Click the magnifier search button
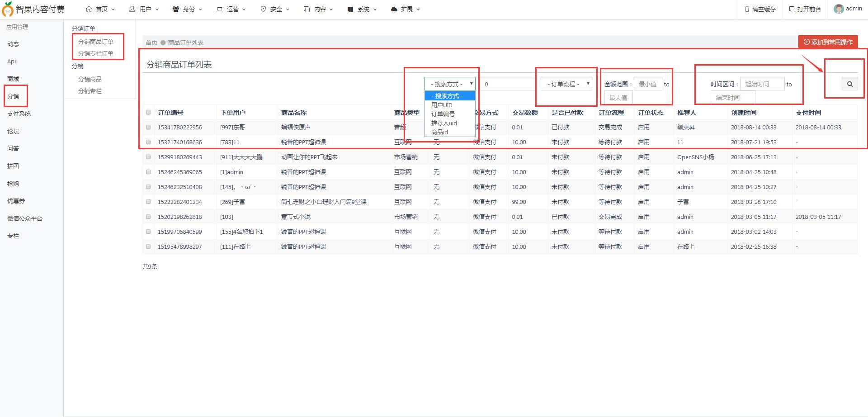Screen dimensions: 868x417 (x=849, y=84)
